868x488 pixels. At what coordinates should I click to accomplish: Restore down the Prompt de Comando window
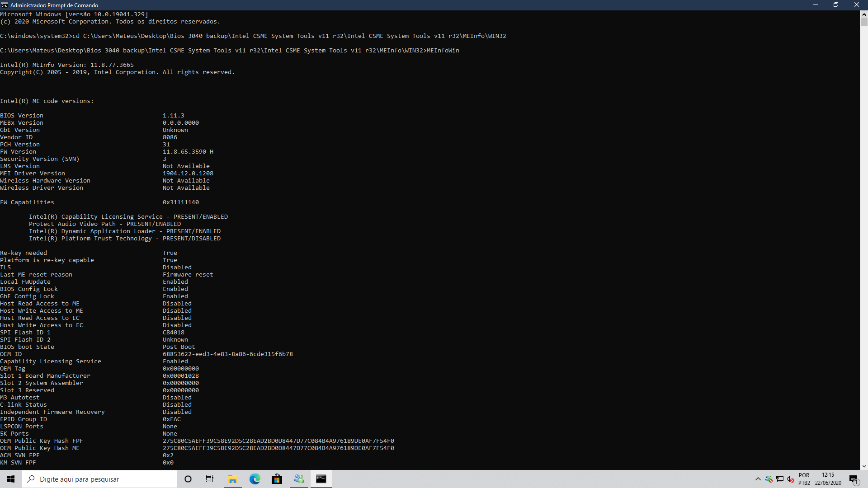[x=836, y=5]
